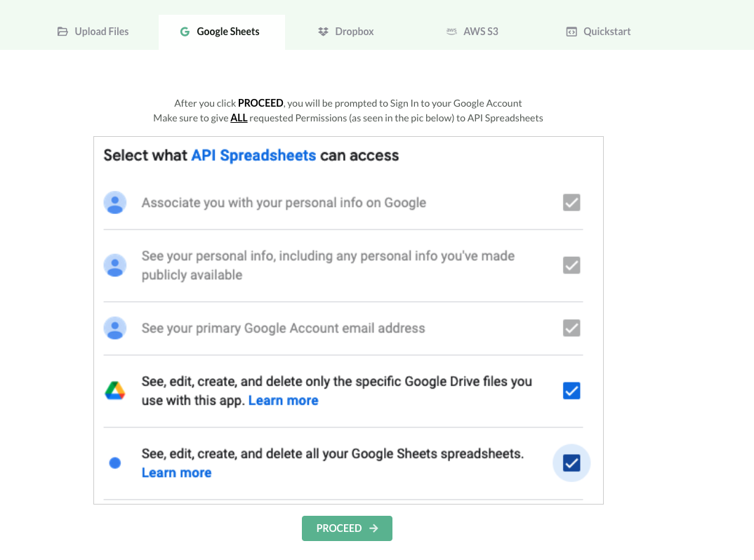Click the folder icon beside Upload Files
This screenshot has height=560, width=754.
tap(62, 32)
